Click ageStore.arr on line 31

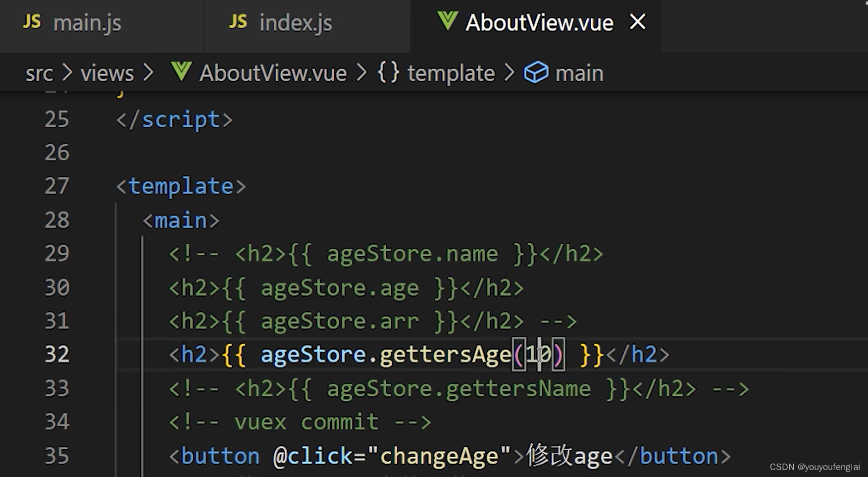[340, 321]
